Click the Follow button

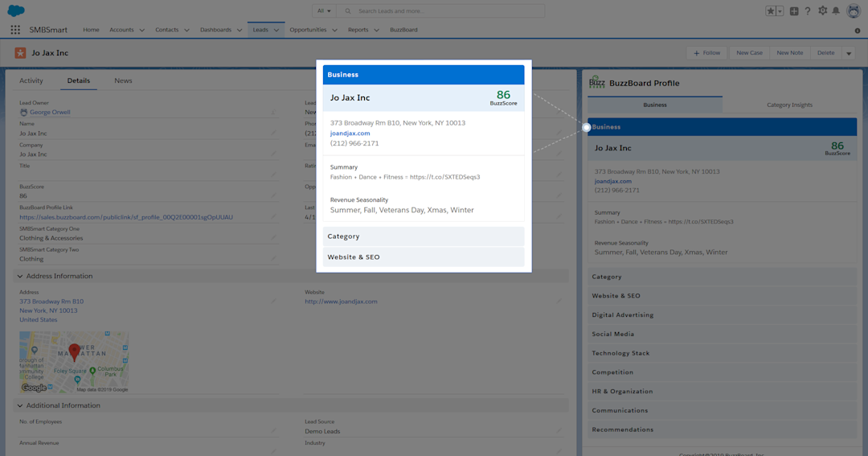708,53
